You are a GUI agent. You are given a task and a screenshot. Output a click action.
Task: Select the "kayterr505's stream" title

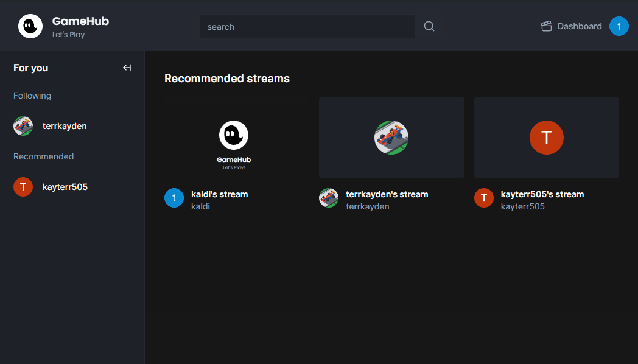tap(542, 194)
